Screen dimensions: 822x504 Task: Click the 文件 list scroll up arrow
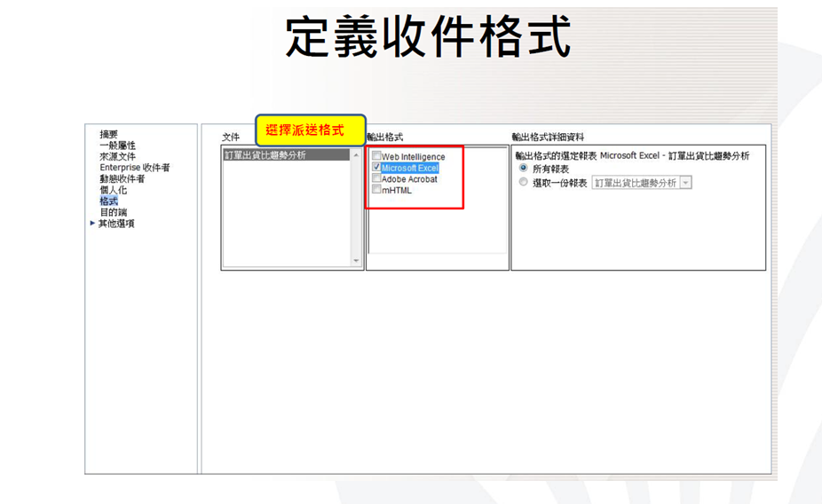coord(357,155)
